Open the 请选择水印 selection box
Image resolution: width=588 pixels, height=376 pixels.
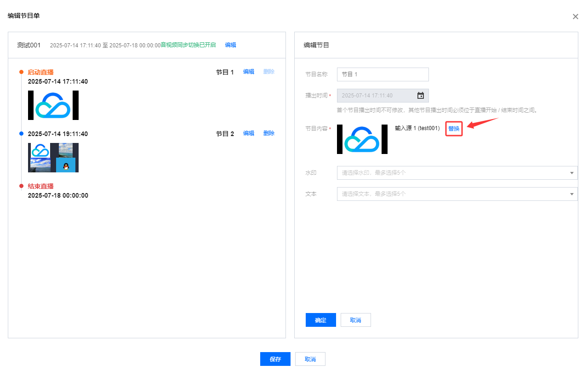pyautogui.click(x=457, y=173)
